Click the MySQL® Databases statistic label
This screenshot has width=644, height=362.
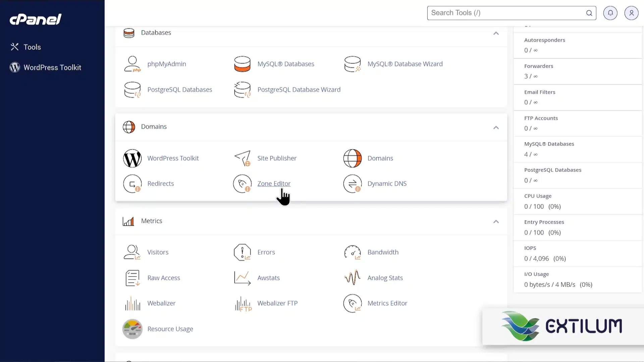(549, 144)
